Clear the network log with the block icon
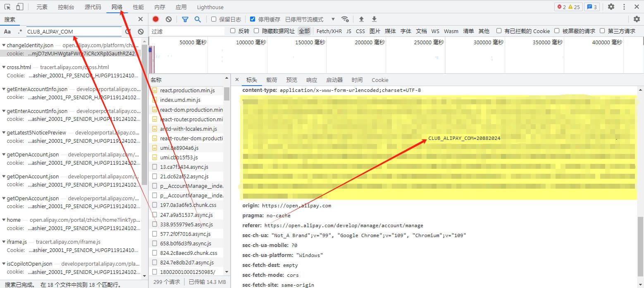The width and height of the screenshot is (644, 288). pos(169,19)
